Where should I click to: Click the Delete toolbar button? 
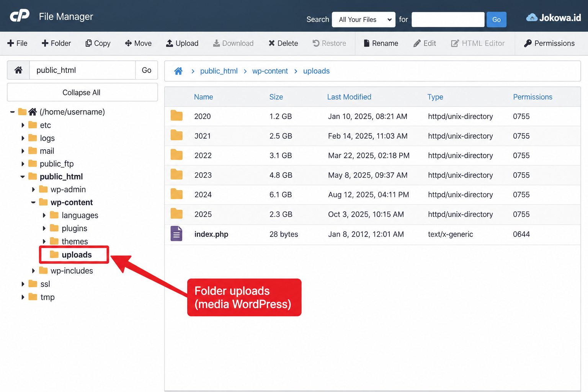point(283,43)
